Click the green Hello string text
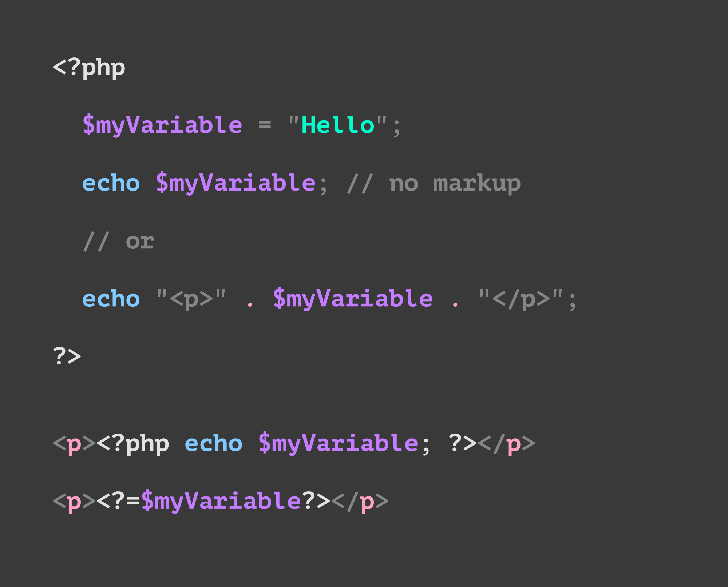 [x=338, y=125]
